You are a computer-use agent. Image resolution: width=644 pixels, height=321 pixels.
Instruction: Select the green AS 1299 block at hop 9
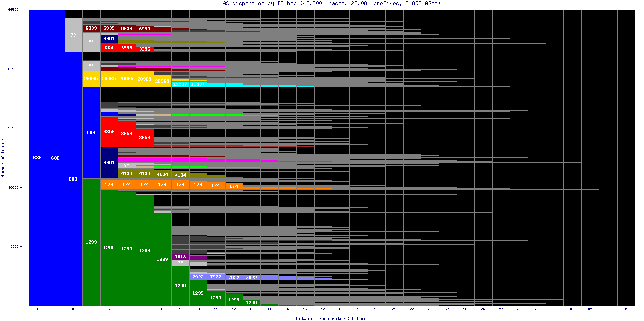[x=181, y=286]
